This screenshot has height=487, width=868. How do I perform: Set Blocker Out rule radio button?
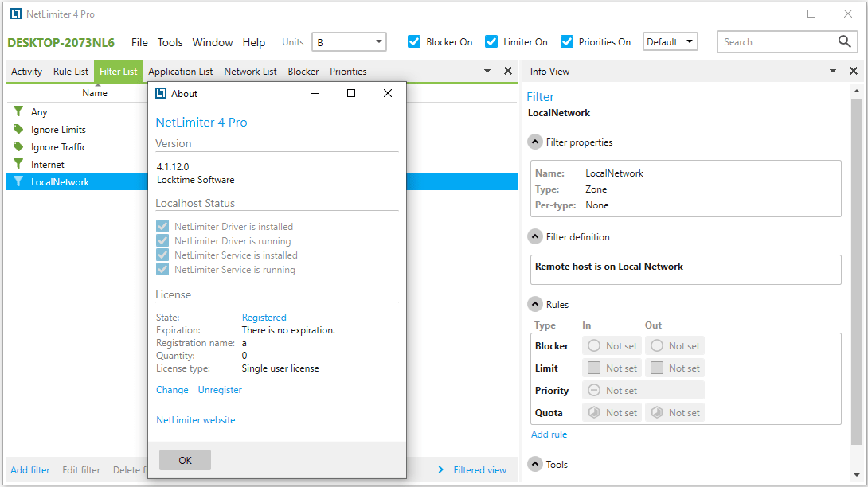pos(657,345)
